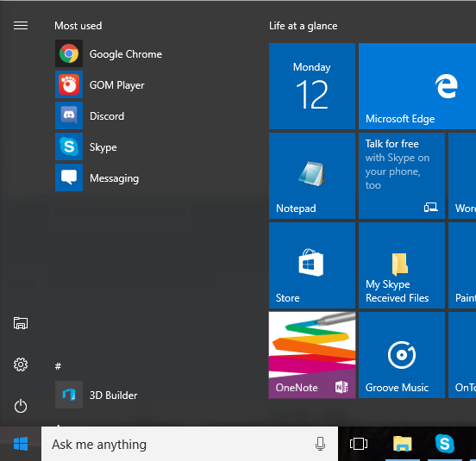
Task: Launch the Groove Music tile
Action: coord(402,355)
